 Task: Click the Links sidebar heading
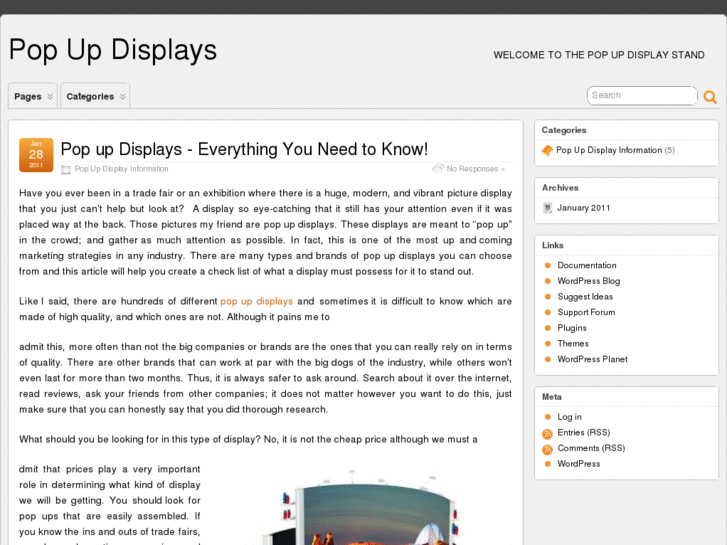pos(553,245)
